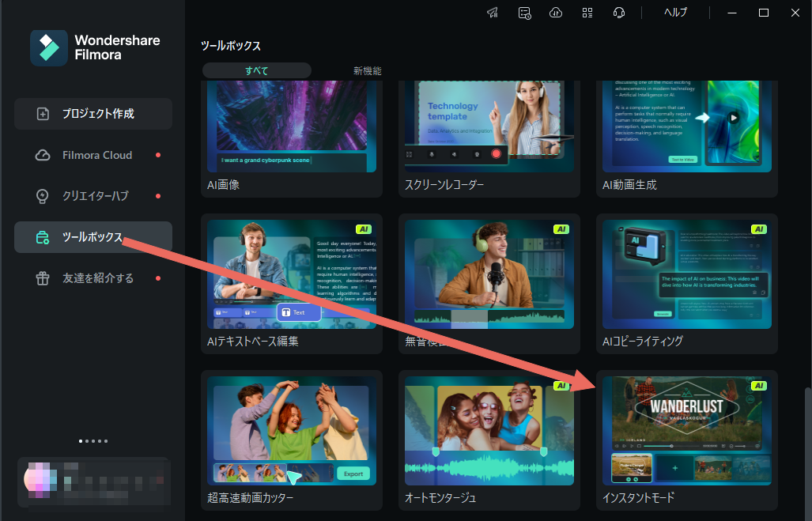Click the AI画像 label text
The width and height of the screenshot is (812, 521).
pos(223,185)
